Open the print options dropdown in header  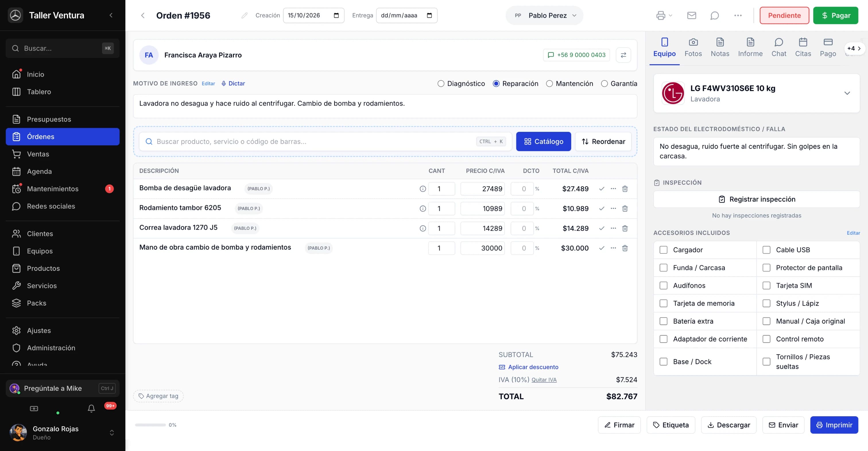(664, 16)
